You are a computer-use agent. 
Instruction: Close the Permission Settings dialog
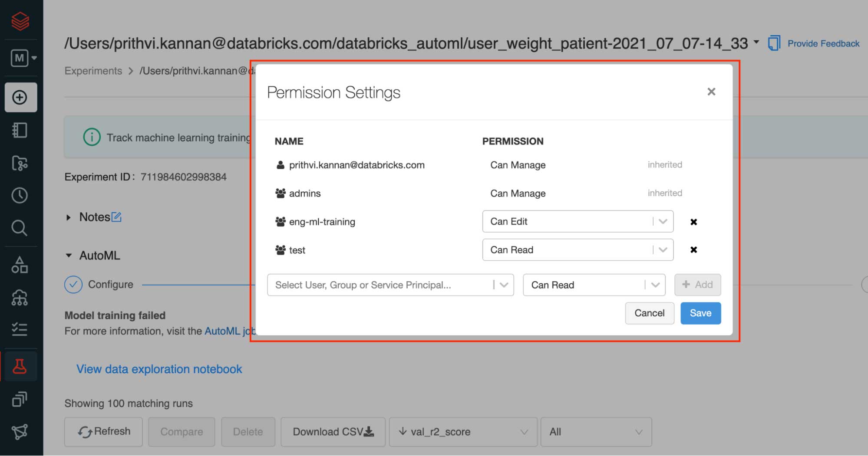click(x=711, y=92)
